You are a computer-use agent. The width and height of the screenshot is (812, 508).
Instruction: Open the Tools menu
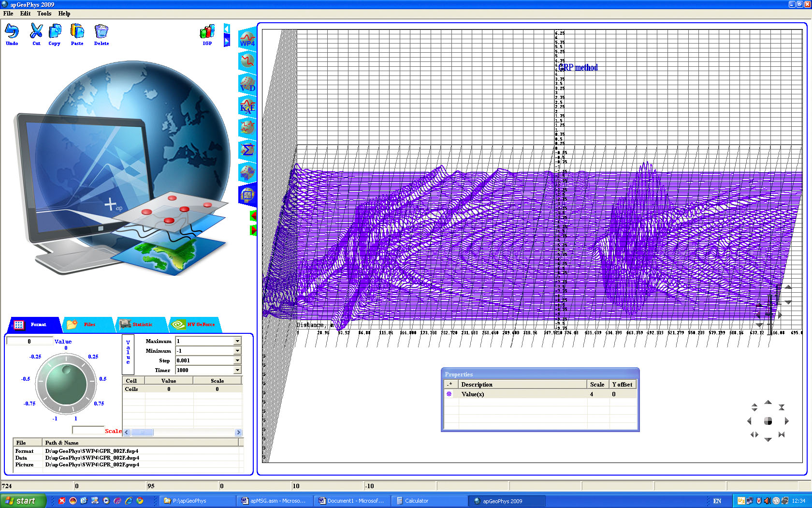click(x=44, y=14)
